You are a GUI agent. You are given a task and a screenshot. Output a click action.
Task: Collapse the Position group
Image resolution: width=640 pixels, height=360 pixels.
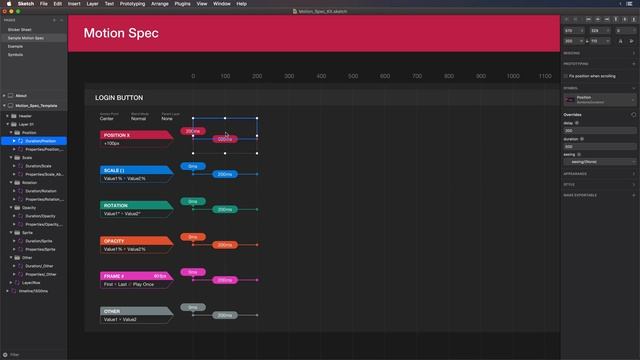[x=11, y=133]
